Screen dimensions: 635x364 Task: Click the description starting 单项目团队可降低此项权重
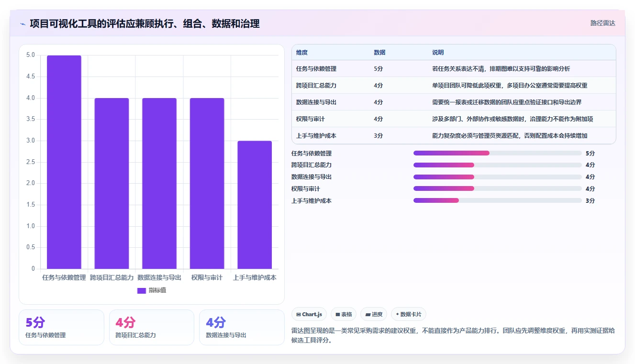(x=510, y=86)
